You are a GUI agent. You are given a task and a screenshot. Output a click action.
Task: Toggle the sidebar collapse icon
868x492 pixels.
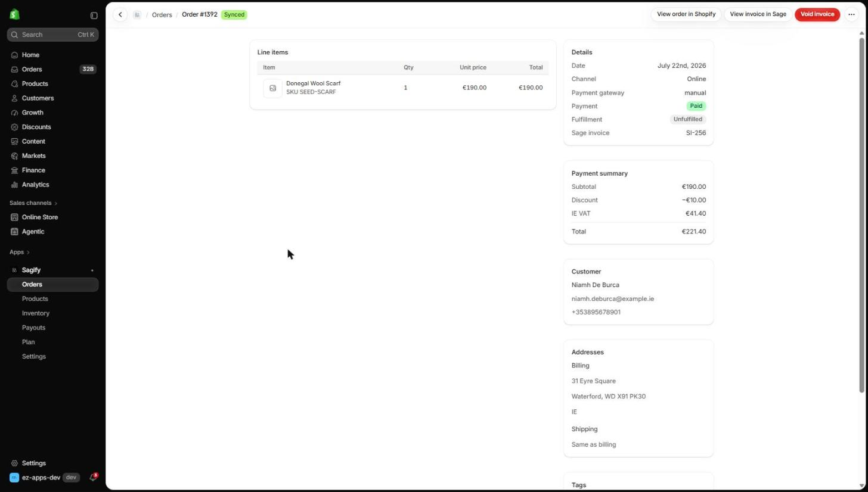click(x=94, y=15)
